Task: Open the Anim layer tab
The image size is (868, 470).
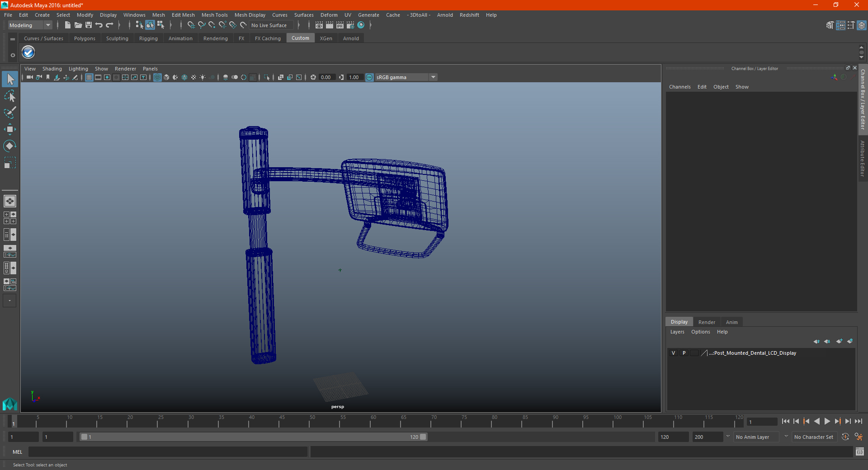Action: 731,322
